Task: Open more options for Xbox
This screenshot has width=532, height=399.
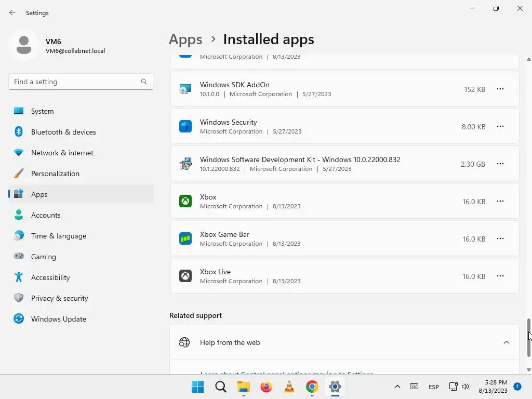Action: [x=500, y=201]
